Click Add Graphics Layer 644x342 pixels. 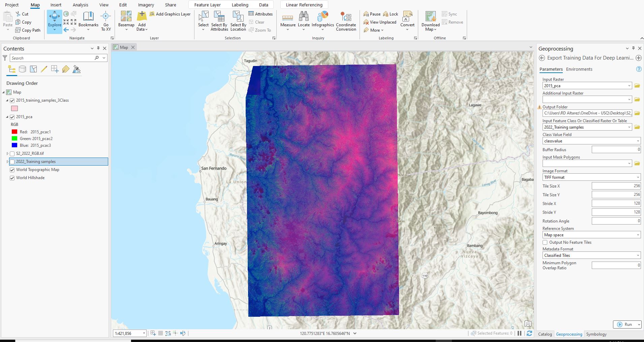tap(170, 14)
